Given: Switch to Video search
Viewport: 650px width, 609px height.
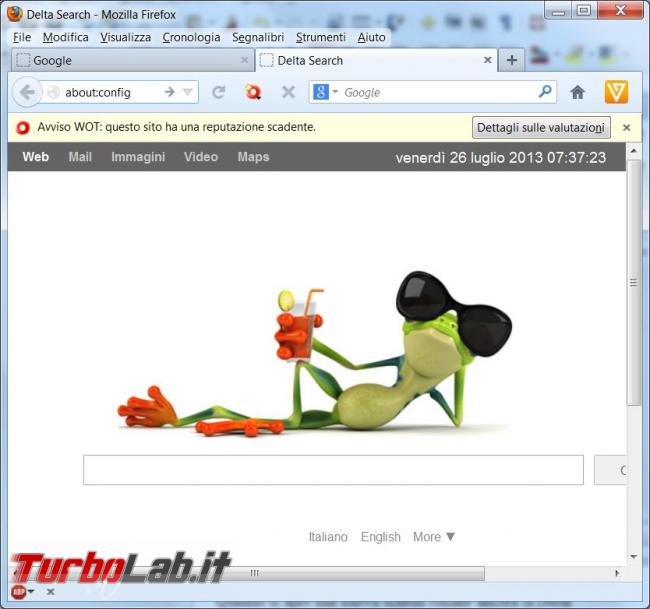Looking at the screenshot, I should 201,157.
